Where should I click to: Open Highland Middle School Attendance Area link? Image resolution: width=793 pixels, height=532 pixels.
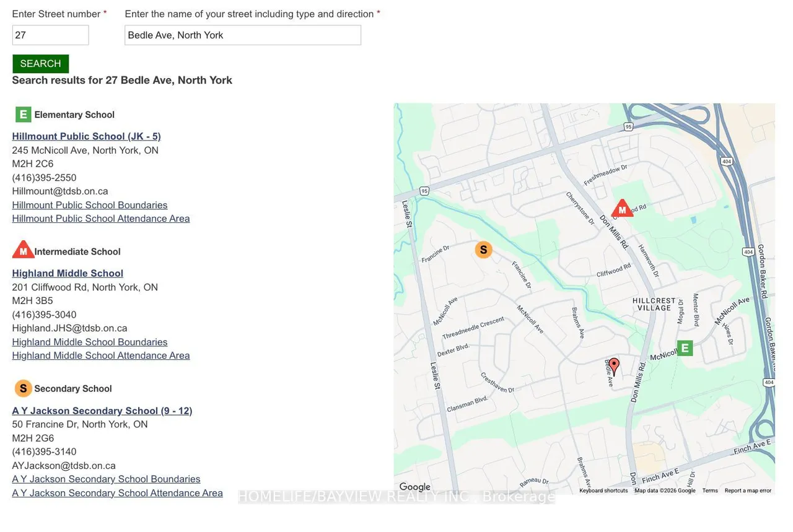click(x=101, y=355)
